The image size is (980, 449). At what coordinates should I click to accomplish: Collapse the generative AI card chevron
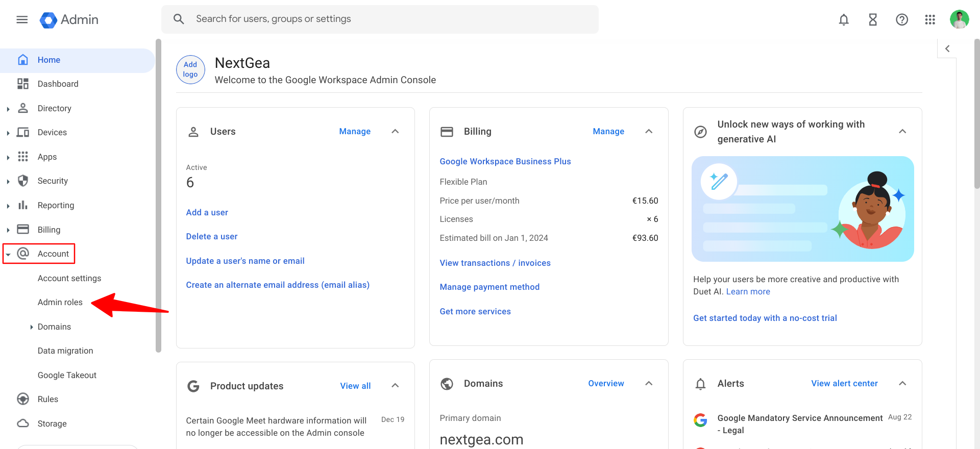pos(902,131)
